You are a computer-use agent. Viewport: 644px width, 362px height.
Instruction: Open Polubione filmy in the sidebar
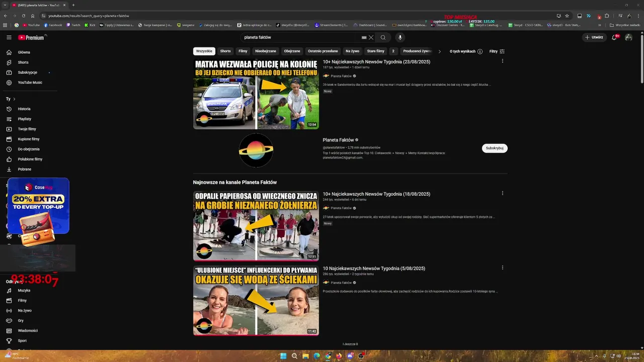click(30, 159)
